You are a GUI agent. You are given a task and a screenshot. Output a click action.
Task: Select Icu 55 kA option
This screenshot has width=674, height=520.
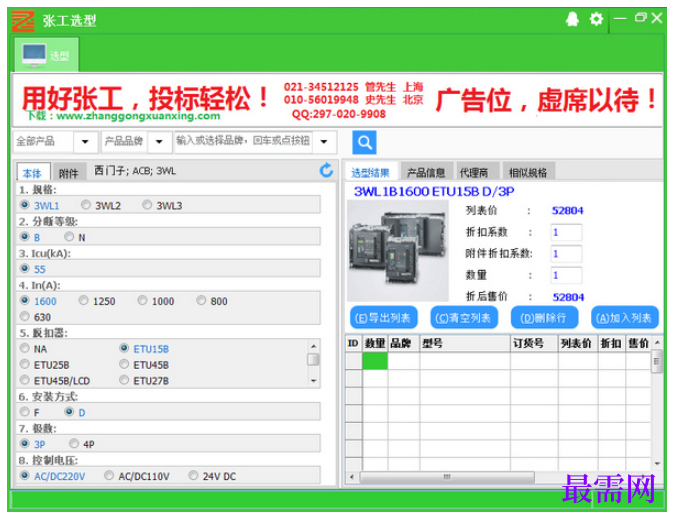(25, 269)
